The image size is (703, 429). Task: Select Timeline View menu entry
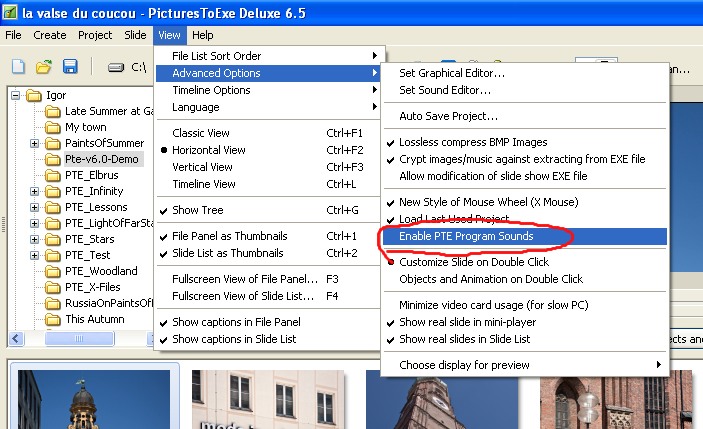click(204, 184)
